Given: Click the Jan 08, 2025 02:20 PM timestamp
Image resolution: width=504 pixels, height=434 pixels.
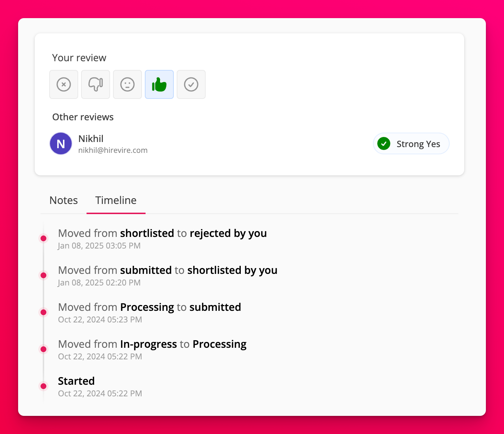Looking at the screenshot, I should 99,283.
